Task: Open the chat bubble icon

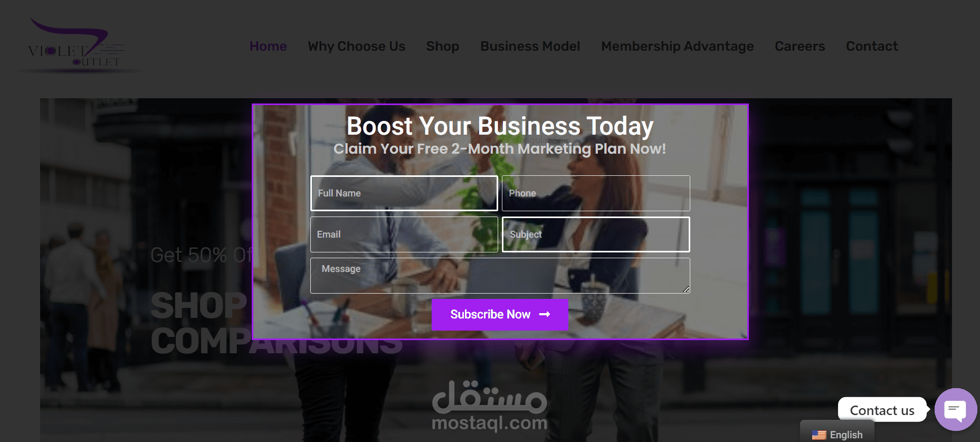Action: pyautogui.click(x=955, y=409)
